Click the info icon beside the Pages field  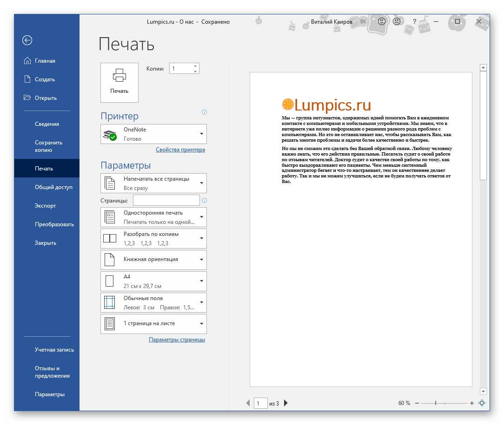tap(204, 201)
